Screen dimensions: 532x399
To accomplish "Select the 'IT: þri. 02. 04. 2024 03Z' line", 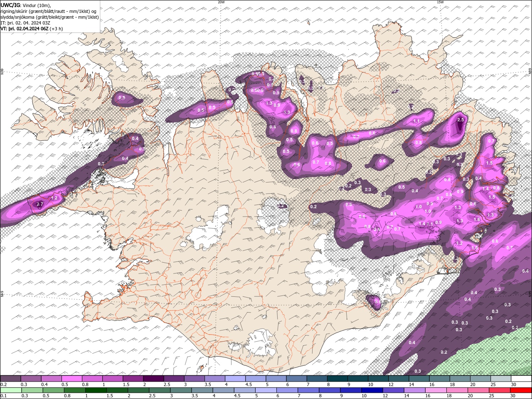I will point(26,23).
